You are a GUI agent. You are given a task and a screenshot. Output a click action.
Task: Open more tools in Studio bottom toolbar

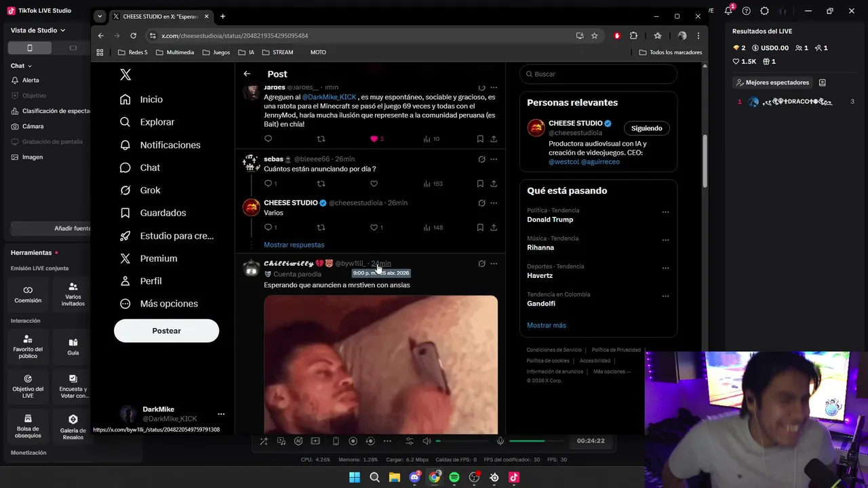click(387, 441)
